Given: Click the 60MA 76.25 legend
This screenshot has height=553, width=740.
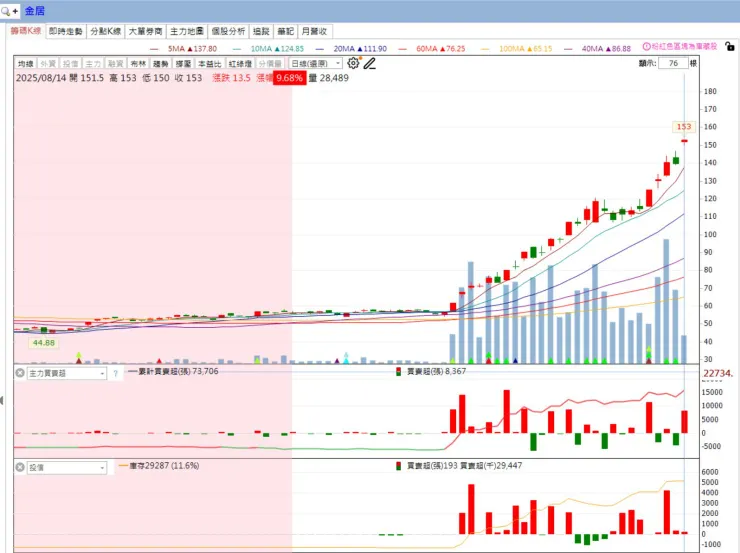Looking at the screenshot, I should coord(432,49).
